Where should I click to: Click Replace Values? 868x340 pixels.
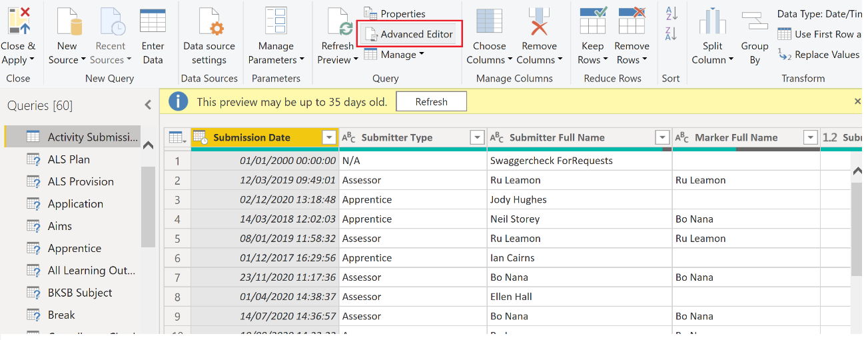coord(819,55)
